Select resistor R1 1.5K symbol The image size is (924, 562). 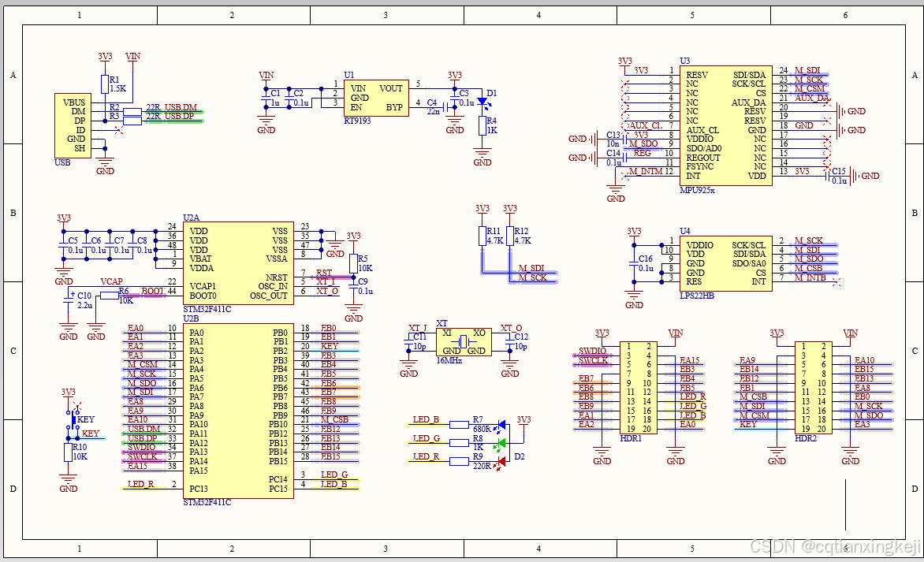click(105, 84)
